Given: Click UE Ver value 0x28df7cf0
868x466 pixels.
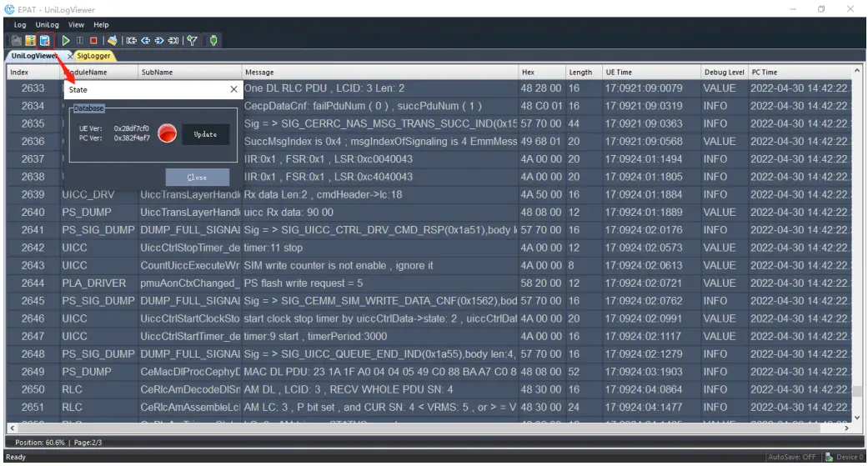Looking at the screenshot, I should point(131,128).
